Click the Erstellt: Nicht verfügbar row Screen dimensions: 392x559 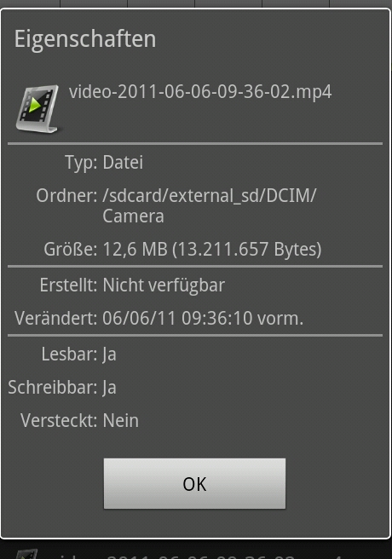[132, 285]
